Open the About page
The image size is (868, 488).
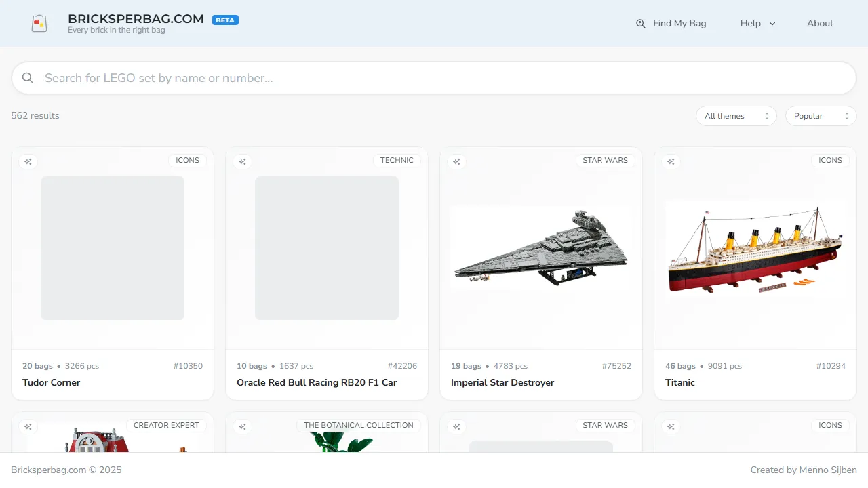point(820,24)
